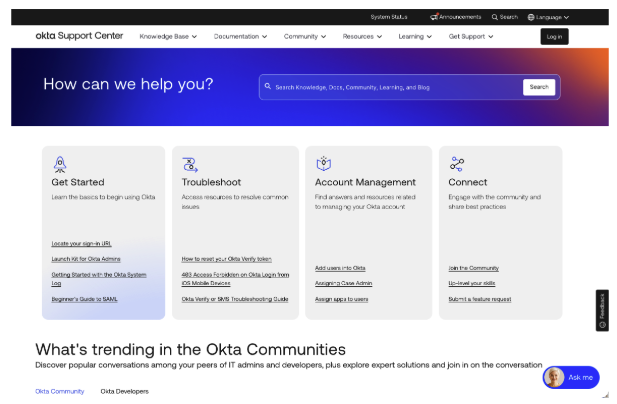Expand the Documentation menu
Viewport: 617px width, 404px height.
(240, 37)
